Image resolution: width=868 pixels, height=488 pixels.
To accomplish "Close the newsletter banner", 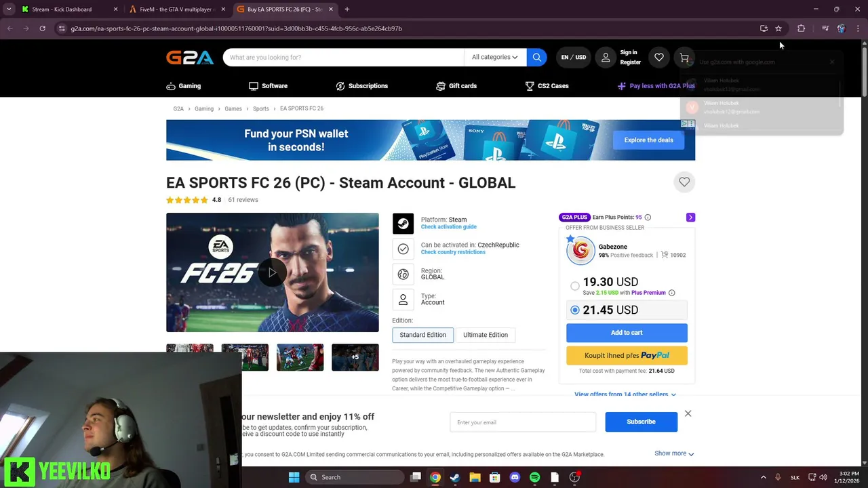I will (688, 413).
